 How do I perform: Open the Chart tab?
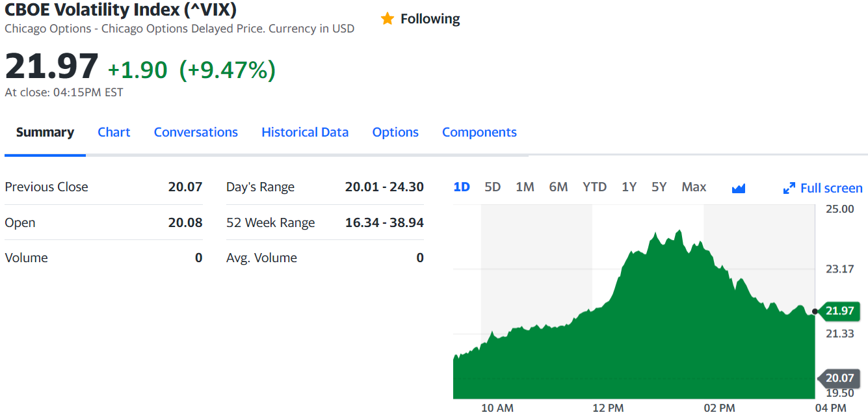pyautogui.click(x=114, y=132)
